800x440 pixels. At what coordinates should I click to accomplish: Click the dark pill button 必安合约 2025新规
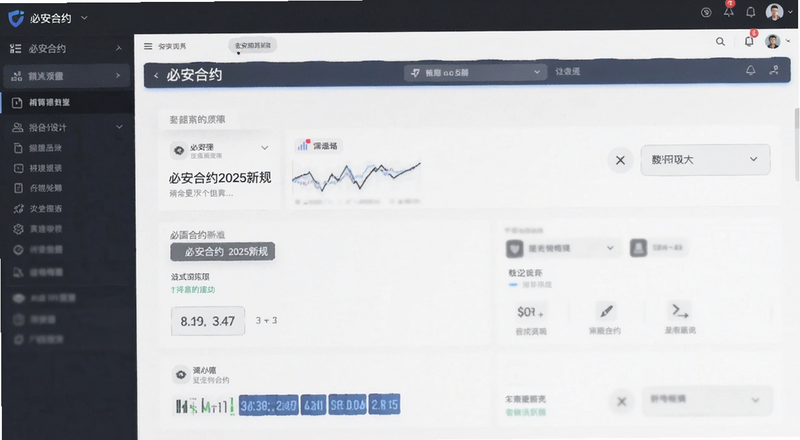(223, 252)
